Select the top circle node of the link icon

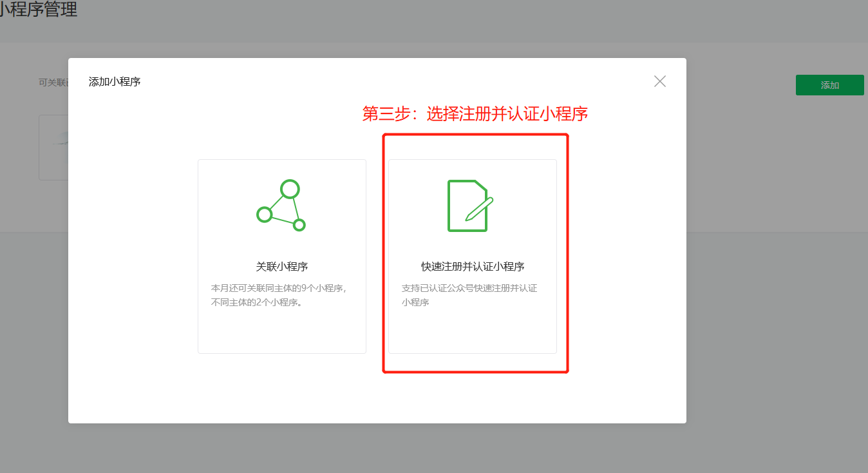[290, 187]
